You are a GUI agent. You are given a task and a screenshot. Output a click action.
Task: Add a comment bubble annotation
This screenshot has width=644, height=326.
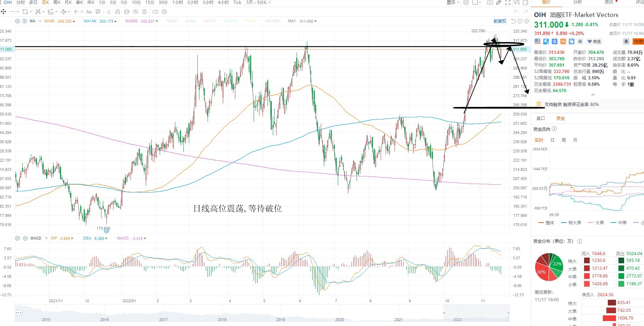[x=98, y=12]
